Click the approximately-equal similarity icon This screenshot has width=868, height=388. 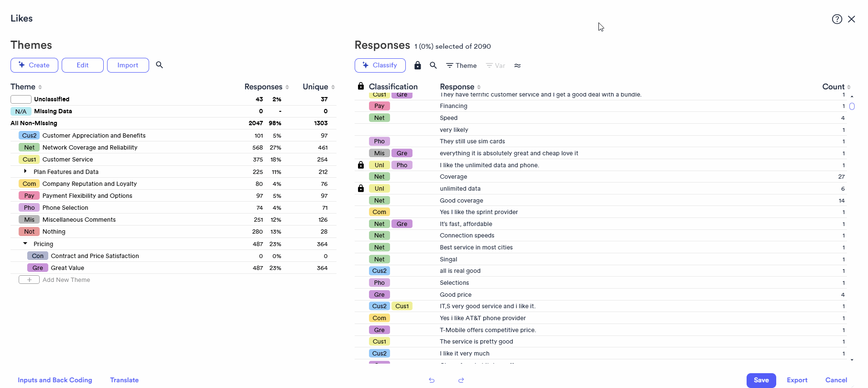(x=517, y=65)
